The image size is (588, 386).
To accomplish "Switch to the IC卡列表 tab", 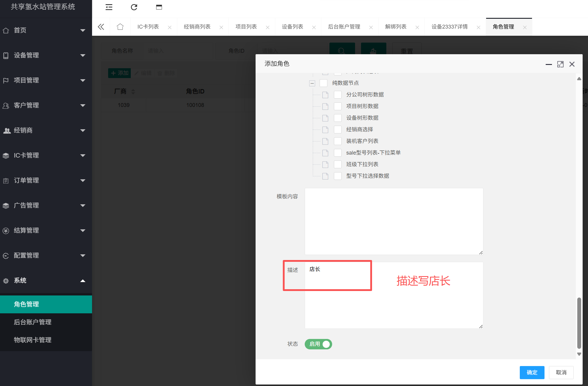I will 148,27.
